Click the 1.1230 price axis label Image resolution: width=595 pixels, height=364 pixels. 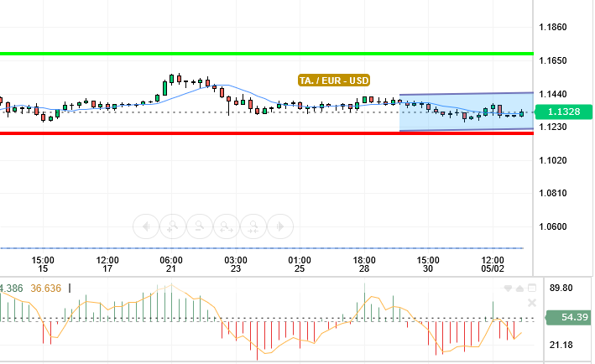[x=553, y=127]
